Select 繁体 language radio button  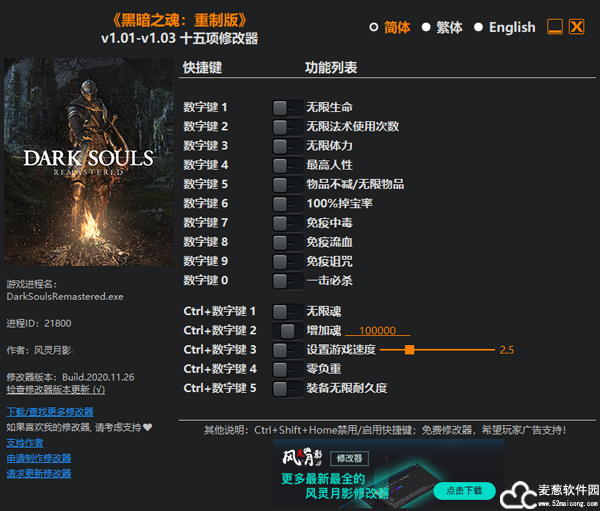coord(426,27)
